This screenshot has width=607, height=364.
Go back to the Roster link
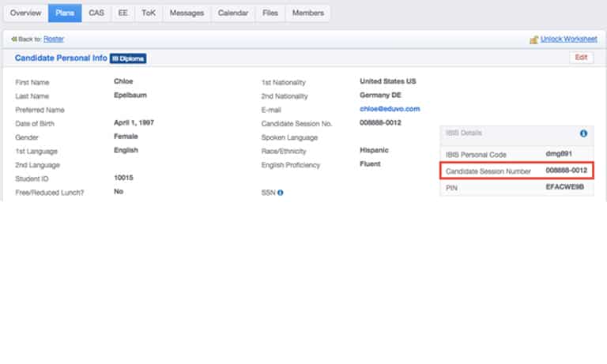(x=54, y=39)
